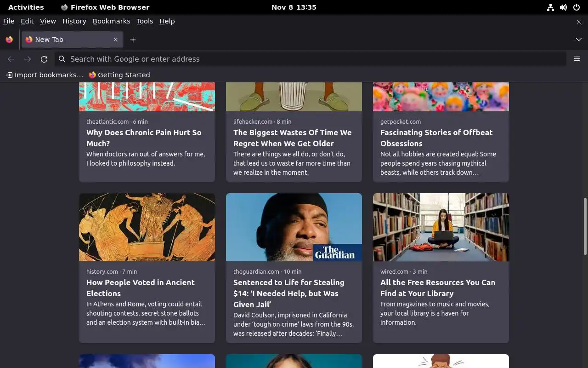The image size is (588, 368).
Task: Focus the Search with Google address field
Action: 311,59
